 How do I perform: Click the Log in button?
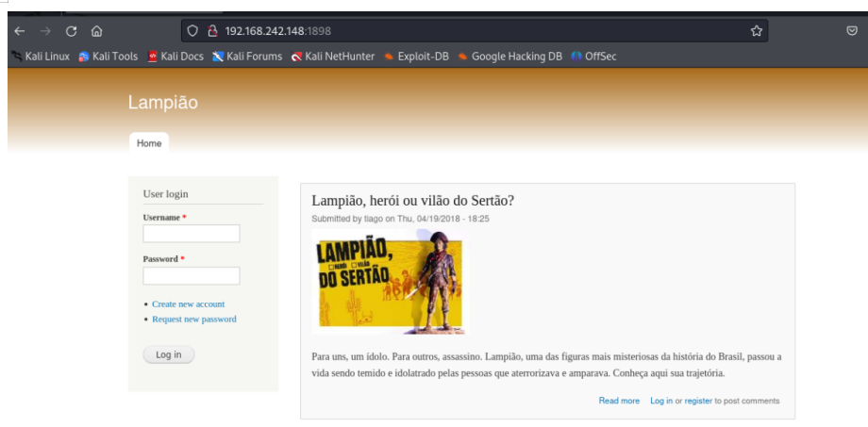click(x=168, y=354)
